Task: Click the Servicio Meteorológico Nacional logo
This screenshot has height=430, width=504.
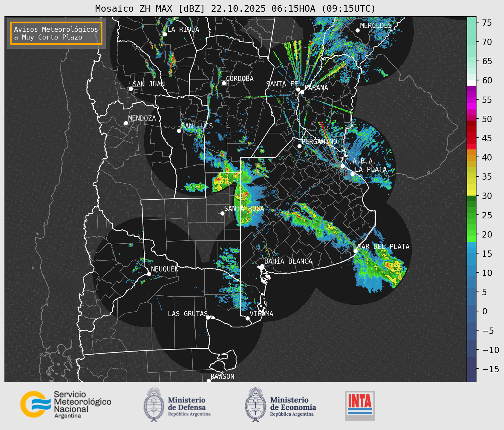Action: [x=66, y=404]
